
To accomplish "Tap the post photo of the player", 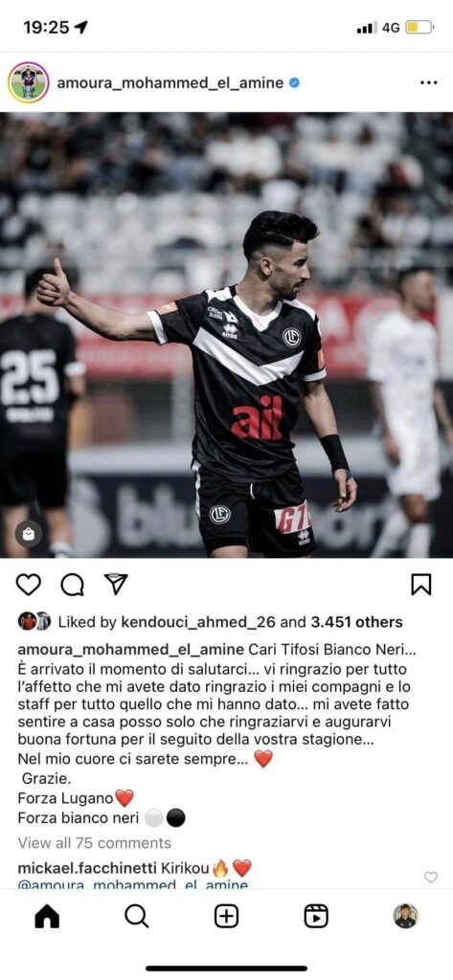I will click(226, 335).
